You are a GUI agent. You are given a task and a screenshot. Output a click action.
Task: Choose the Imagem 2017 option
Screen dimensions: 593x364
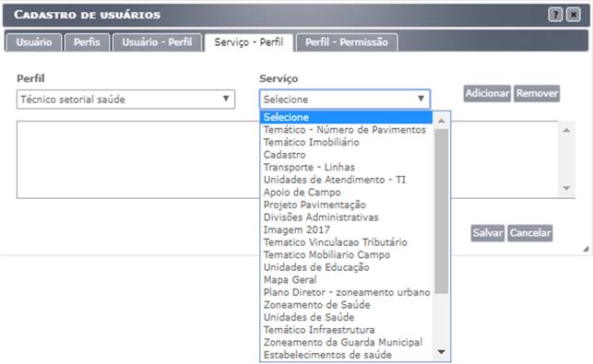click(346, 229)
